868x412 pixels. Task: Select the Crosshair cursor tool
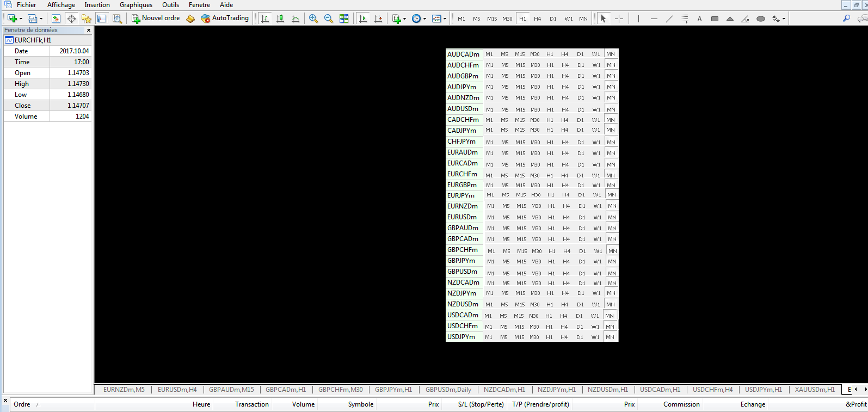coord(619,19)
